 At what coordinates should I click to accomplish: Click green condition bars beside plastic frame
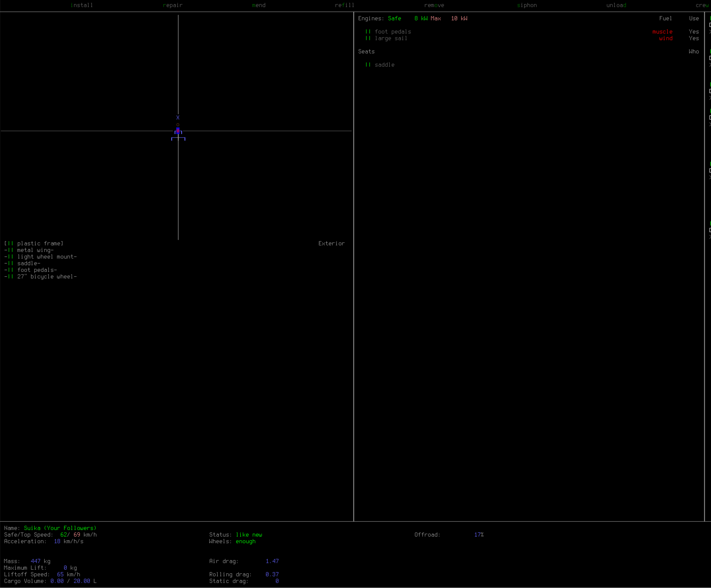pos(10,244)
